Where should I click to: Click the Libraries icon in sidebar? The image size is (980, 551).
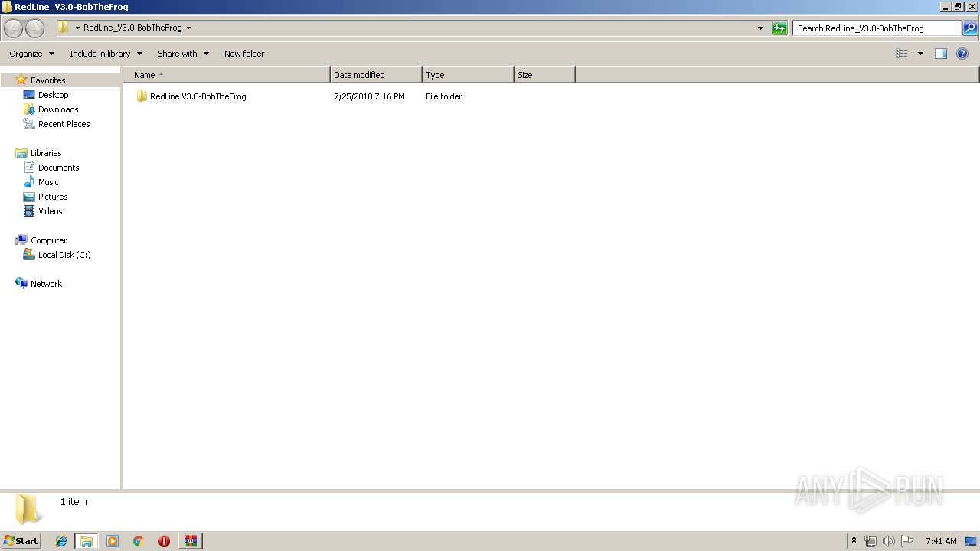(21, 153)
